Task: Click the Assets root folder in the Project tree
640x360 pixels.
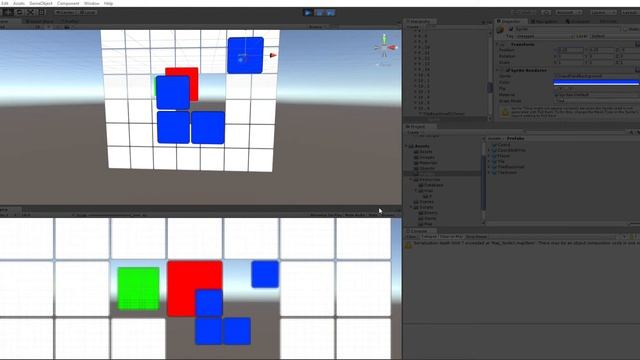Action: 420,146
